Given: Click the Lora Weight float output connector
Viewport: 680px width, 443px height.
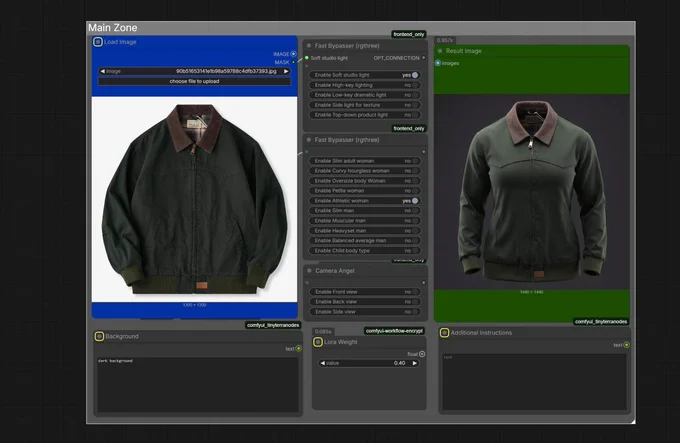Looking at the screenshot, I should click(x=422, y=354).
